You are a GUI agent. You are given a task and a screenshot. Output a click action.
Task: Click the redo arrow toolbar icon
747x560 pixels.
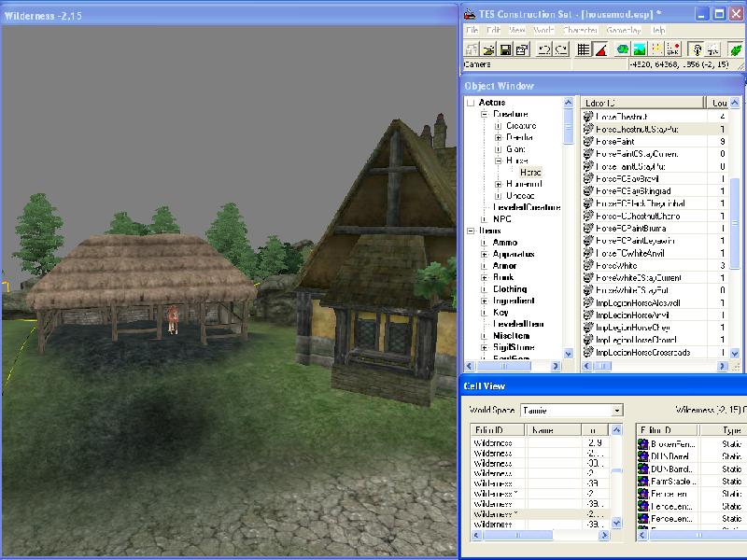(x=561, y=49)
